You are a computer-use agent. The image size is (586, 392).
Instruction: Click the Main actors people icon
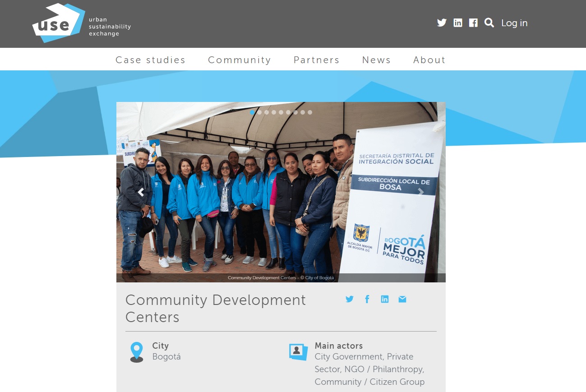pos(298,352)
